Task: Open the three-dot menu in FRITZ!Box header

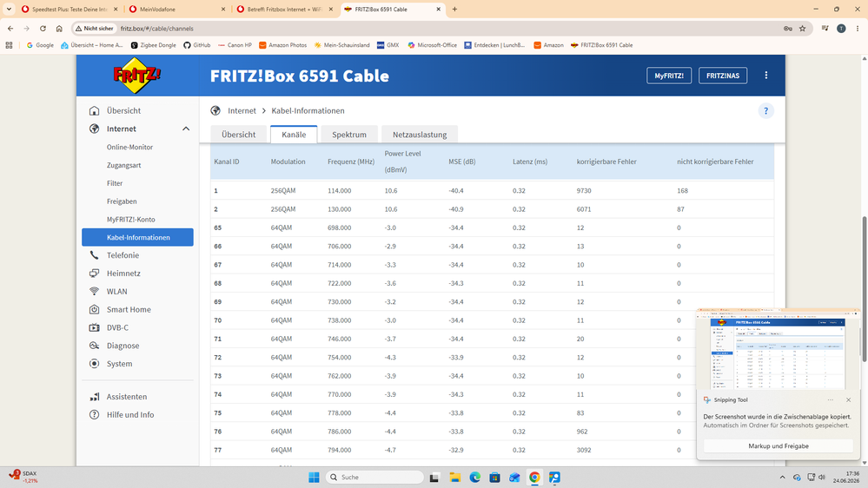Action: (766, 76)
